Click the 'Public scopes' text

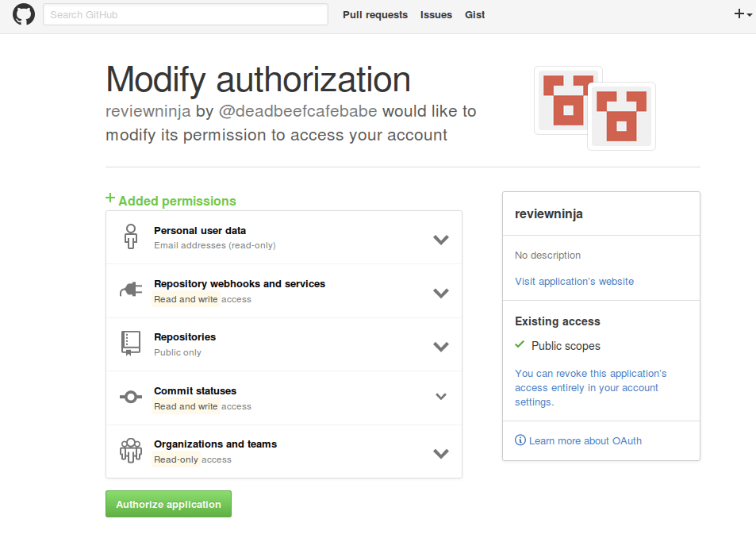[x=566, y=346]
